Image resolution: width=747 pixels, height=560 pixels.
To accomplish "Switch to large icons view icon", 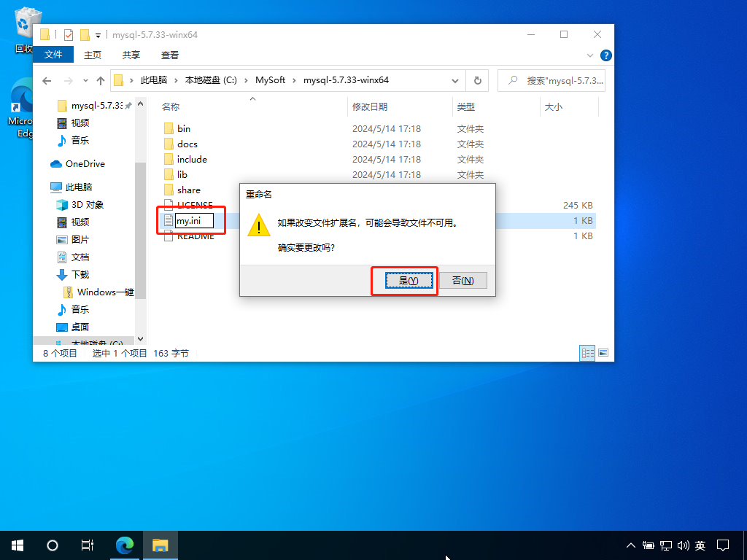I will (x=603, y=353).
